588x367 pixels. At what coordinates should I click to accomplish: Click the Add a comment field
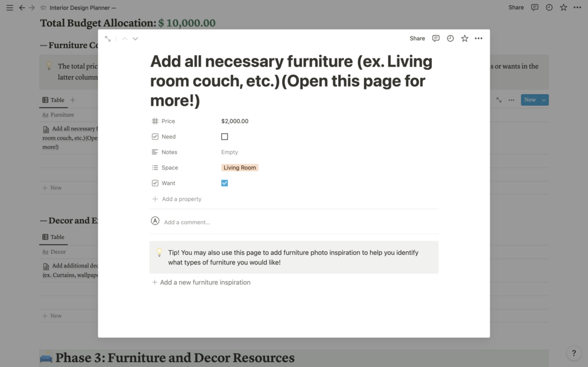(187, 222)
